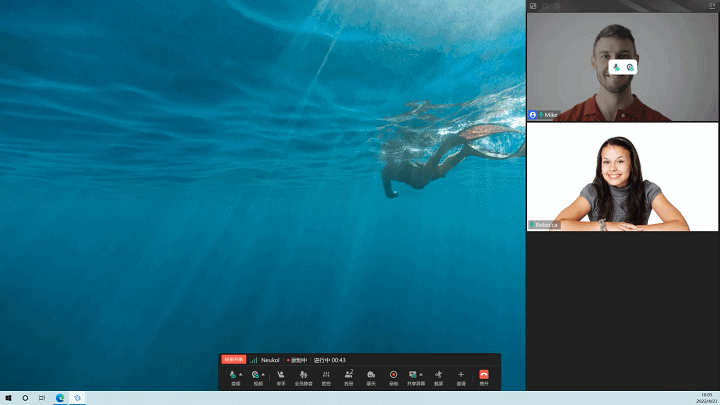Click the third layout icon in the video panel header

[557, 6]
